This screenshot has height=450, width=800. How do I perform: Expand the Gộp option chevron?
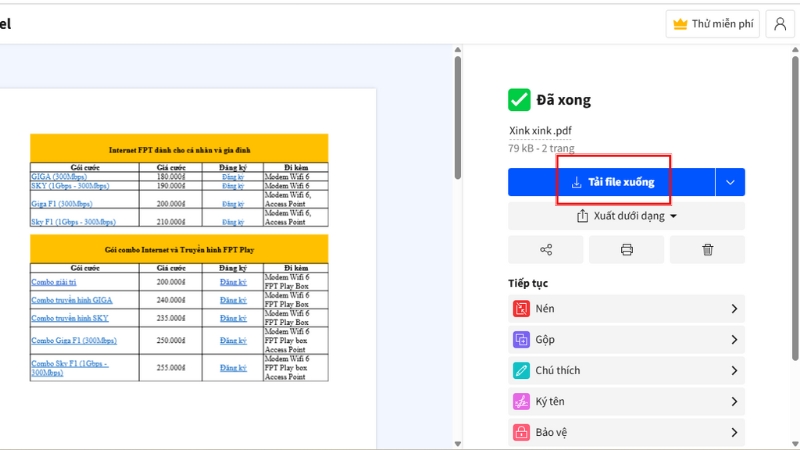(734, 340)
